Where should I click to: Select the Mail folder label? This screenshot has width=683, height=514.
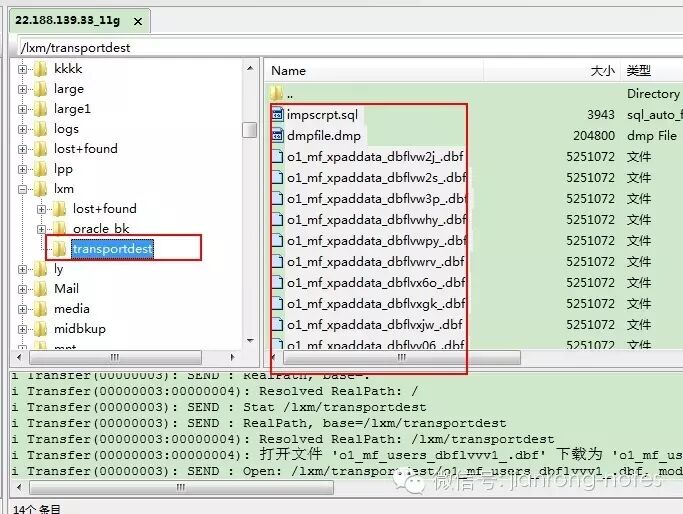tap(66, 289)
